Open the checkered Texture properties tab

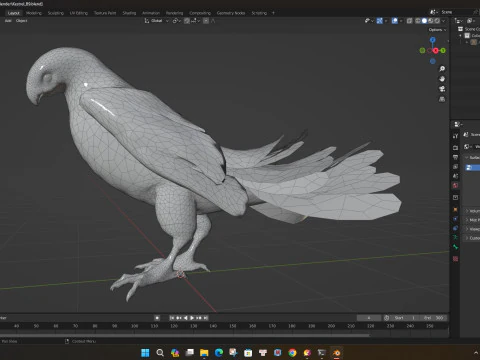coord(455,259)
